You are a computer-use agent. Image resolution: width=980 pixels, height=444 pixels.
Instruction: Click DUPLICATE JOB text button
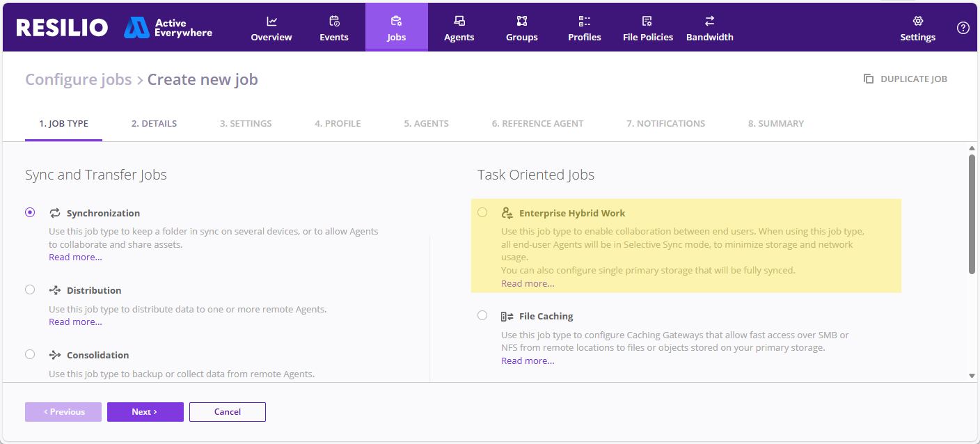coord(914,79)
